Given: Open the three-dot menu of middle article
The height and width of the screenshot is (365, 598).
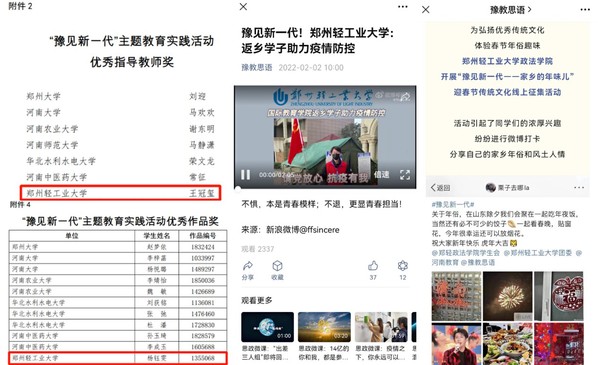Looking at the screenshot, I should pyautogui.click(x=403, y=7).
